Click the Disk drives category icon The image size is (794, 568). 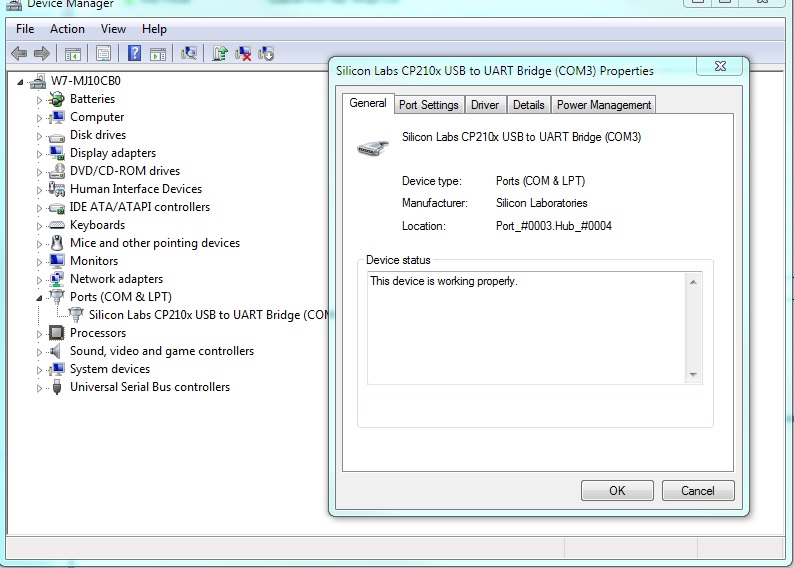click(57, 137)
